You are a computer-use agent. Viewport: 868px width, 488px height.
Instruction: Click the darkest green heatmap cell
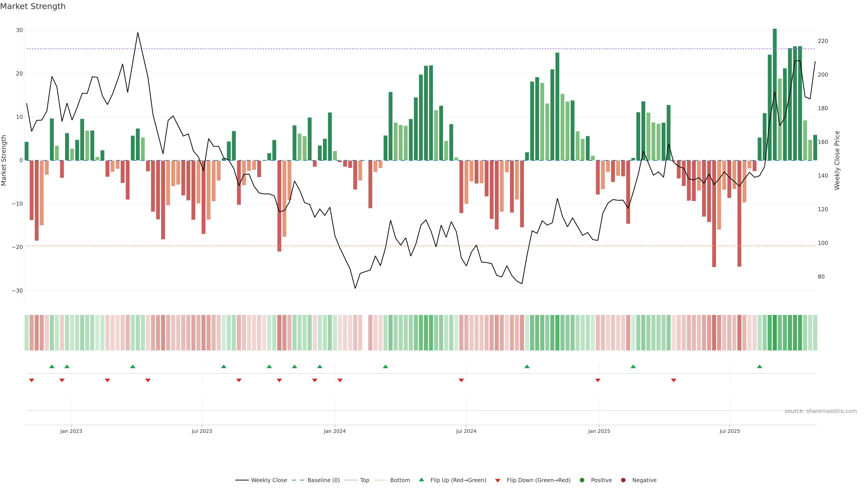(x=775, y=333)
